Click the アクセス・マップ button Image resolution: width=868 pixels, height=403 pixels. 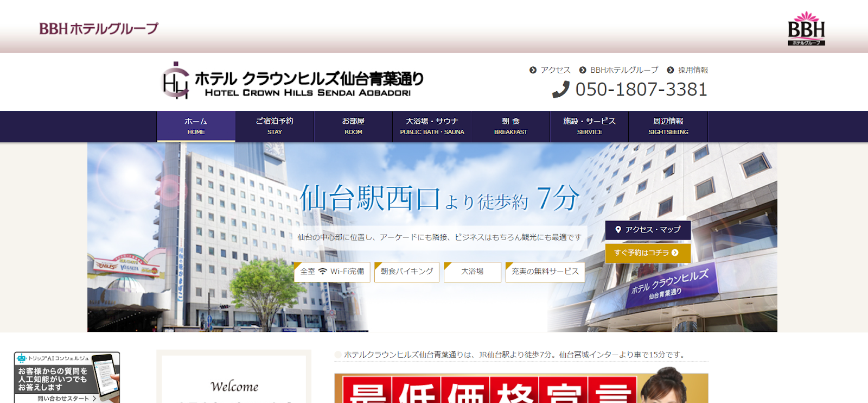point(648,230)
